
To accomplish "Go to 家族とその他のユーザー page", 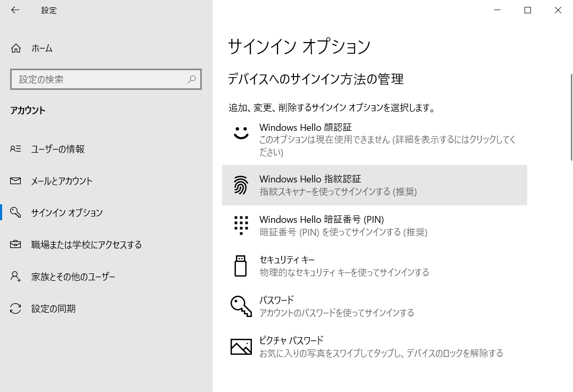I will (x=73, y=277).
